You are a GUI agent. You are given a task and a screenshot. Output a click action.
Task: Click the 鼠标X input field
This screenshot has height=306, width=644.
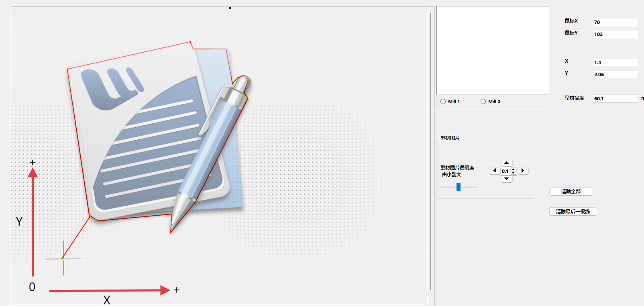615,22
